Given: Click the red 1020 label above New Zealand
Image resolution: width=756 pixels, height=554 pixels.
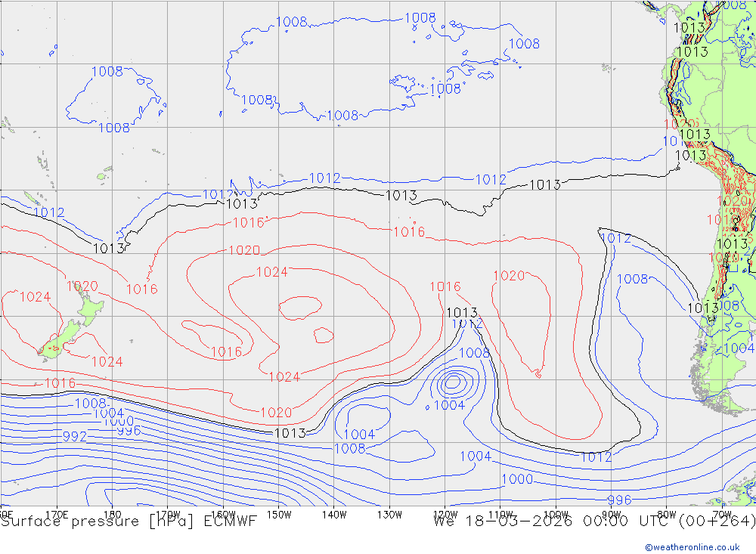Looking at the screenshot, I should [82, 286].
